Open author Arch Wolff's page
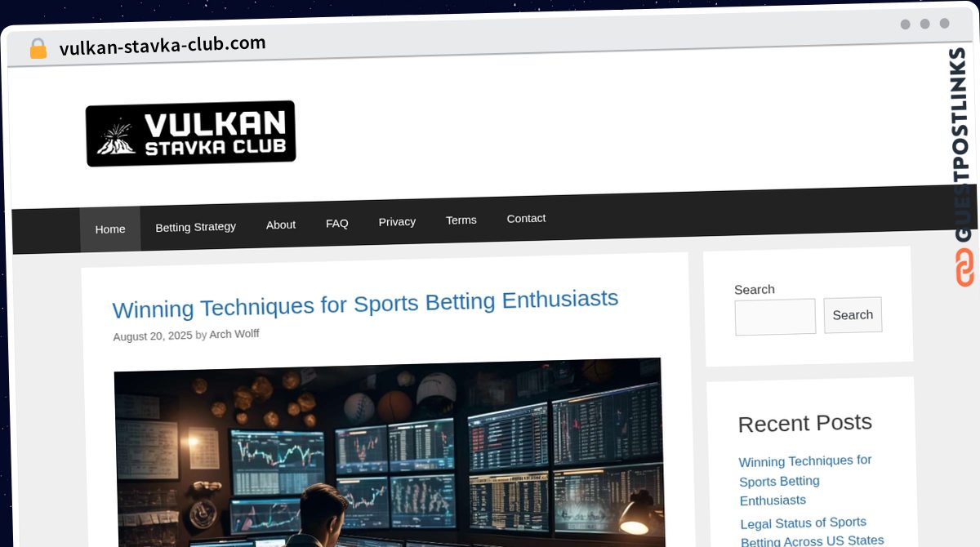Screen dimensions: 980x547 click(234, 334)
